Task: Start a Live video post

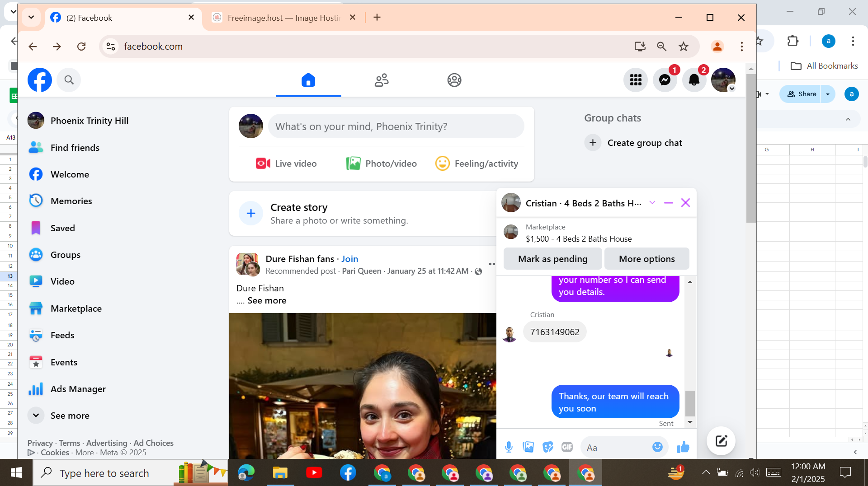Action: (x=286, y=164)
